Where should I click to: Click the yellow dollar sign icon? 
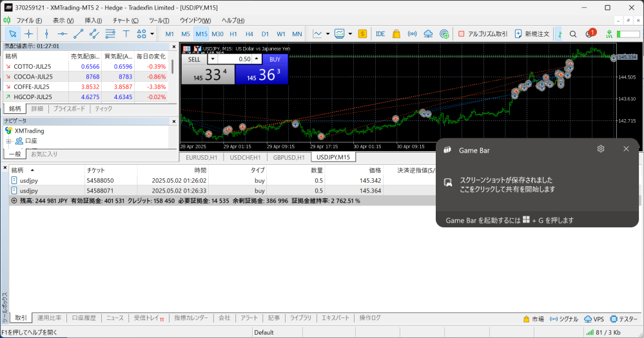tap(362, 34)
